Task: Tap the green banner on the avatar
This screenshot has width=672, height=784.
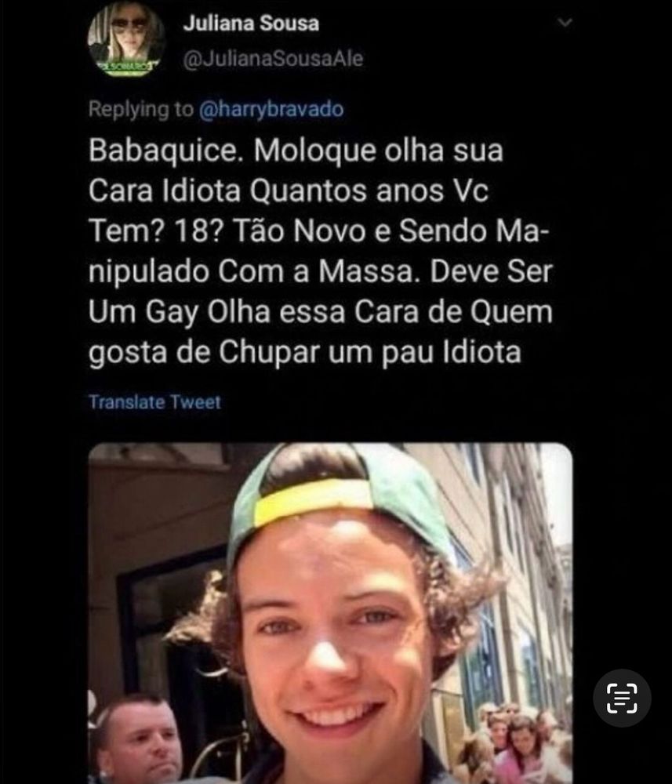Action: 126,67
